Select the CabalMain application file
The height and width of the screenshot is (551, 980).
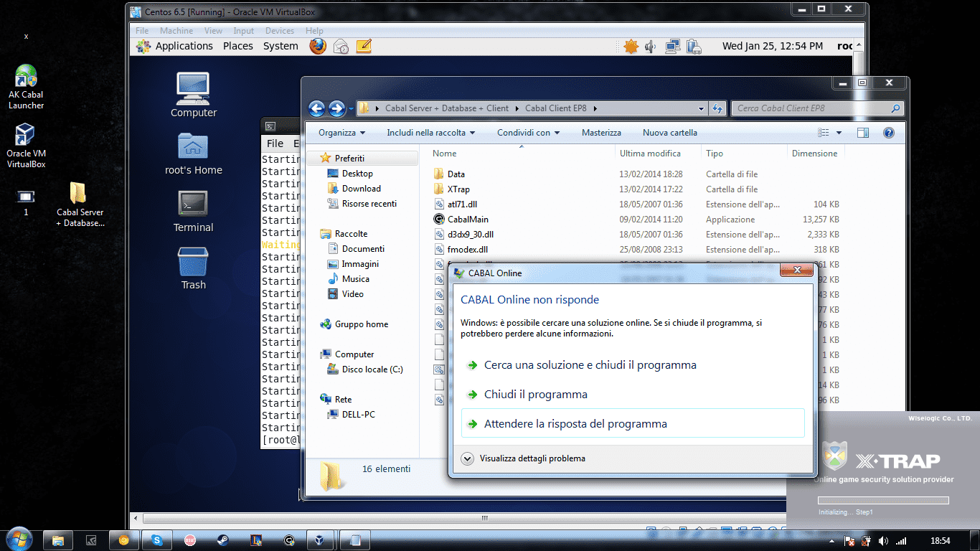click(468, 220)
